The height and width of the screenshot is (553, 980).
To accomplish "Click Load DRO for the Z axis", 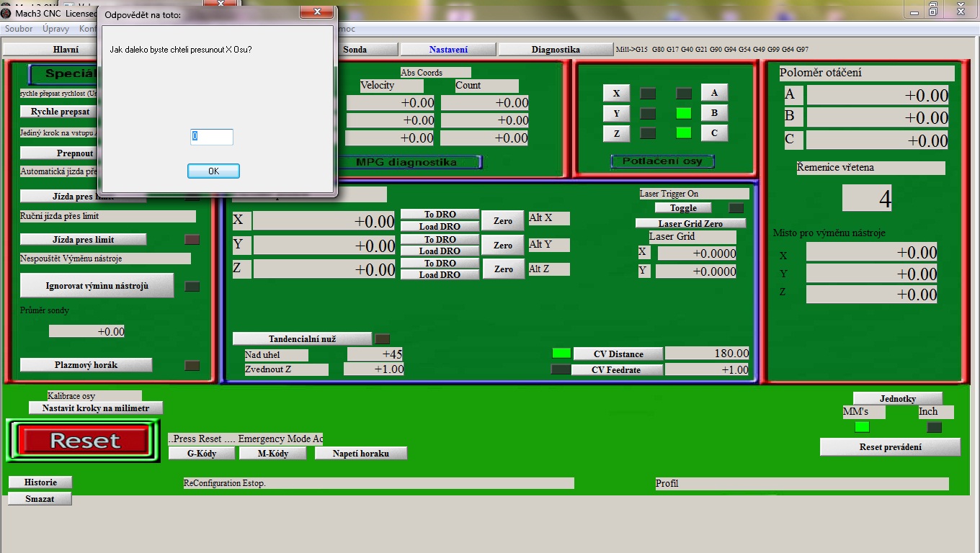I will (440, 274).
